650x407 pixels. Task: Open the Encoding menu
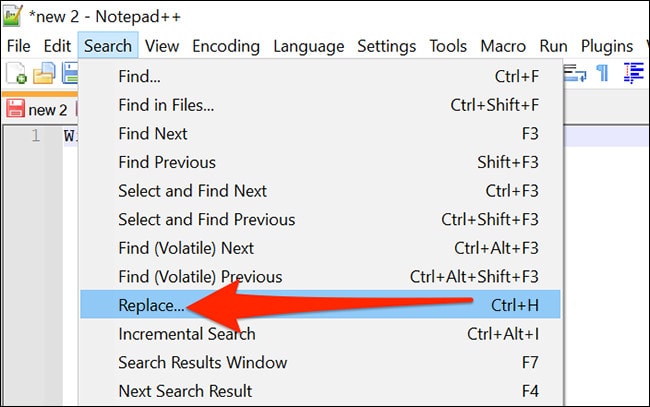click(x=226, y=46)
